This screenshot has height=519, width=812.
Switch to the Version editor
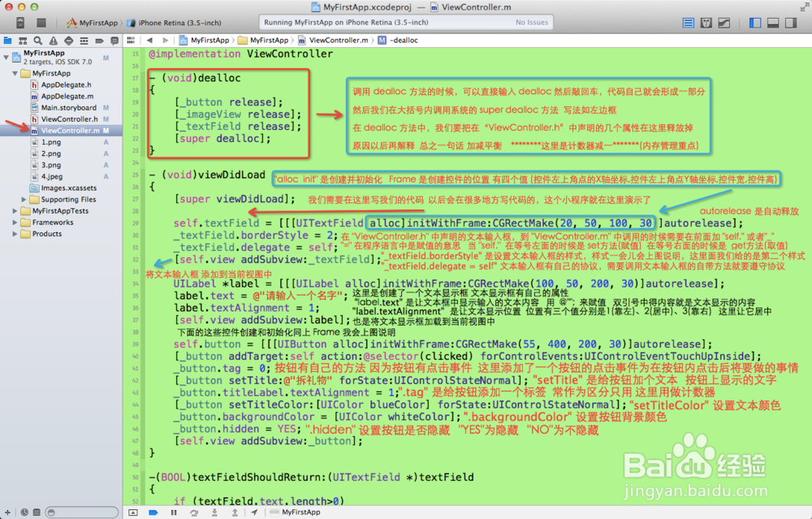click(x=724, y=23)
